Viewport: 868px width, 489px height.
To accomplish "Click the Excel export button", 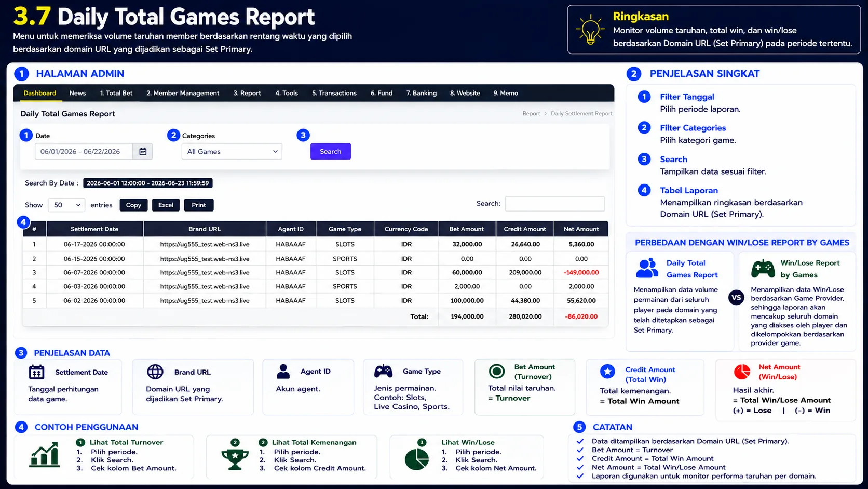I will [x=166, y=205].
